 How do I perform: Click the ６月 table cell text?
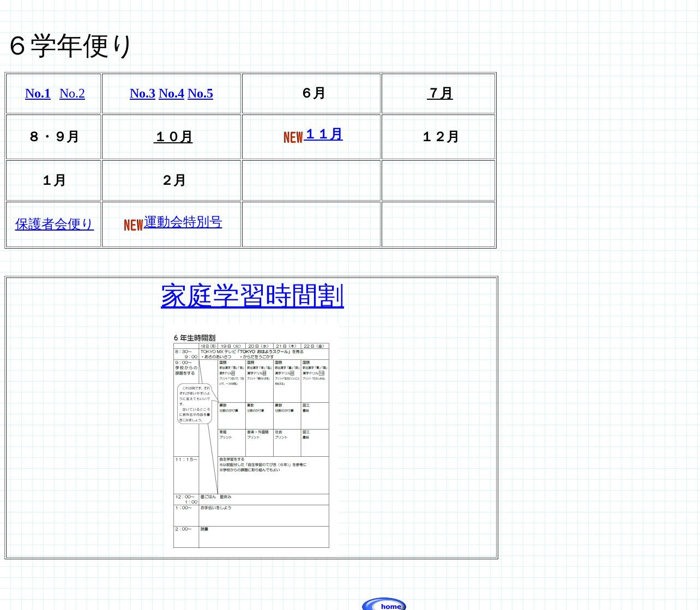[x=314, y=93]
